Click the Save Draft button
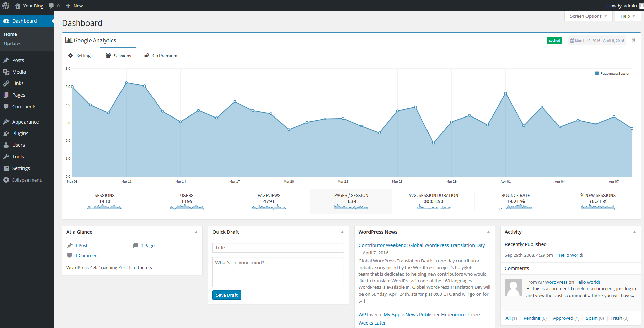This screenshot has width=644, height=328. [x=227, y=295]
